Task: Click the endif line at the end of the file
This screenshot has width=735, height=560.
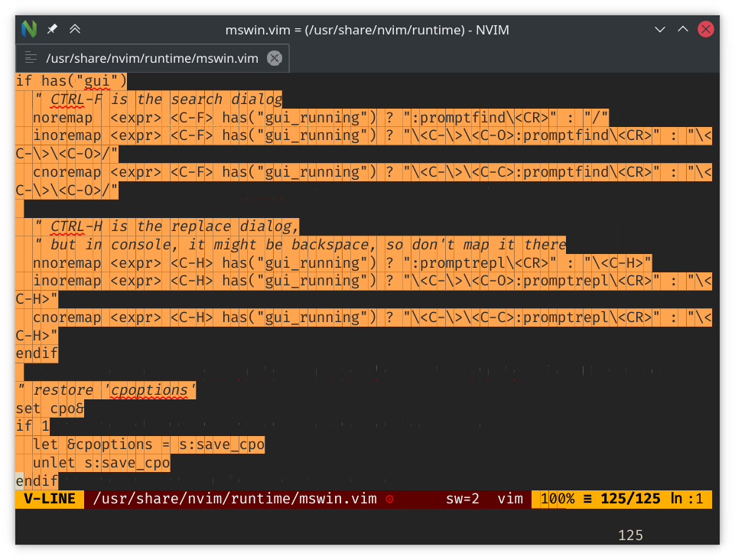Action: 35,480
